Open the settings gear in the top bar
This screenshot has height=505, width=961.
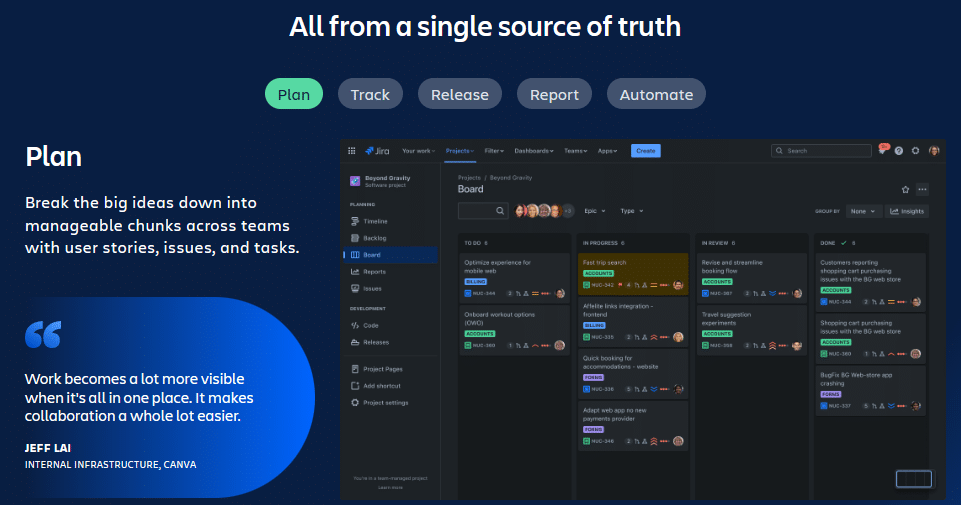coord(915,151)
